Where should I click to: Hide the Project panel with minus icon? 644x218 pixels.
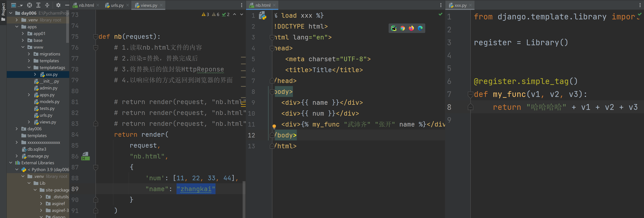pyautogui.click(x=67, y=5)
